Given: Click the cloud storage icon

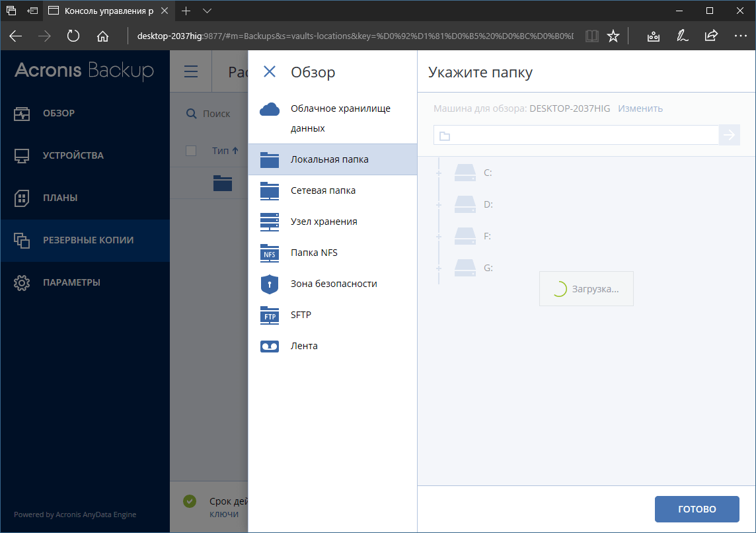Looking at the screenshot, I should 270,110.
